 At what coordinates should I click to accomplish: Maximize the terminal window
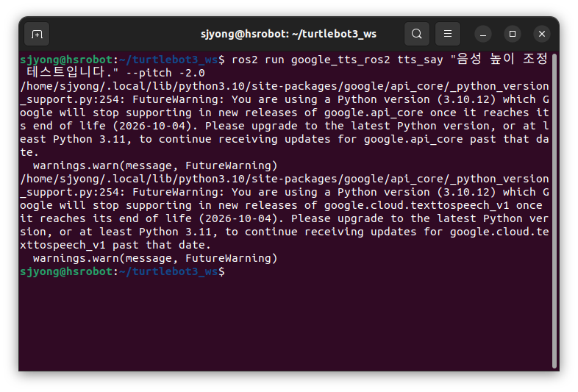513,34
